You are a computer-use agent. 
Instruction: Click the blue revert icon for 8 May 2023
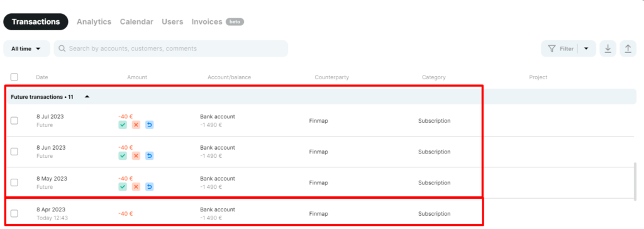[x=150, y=187]
